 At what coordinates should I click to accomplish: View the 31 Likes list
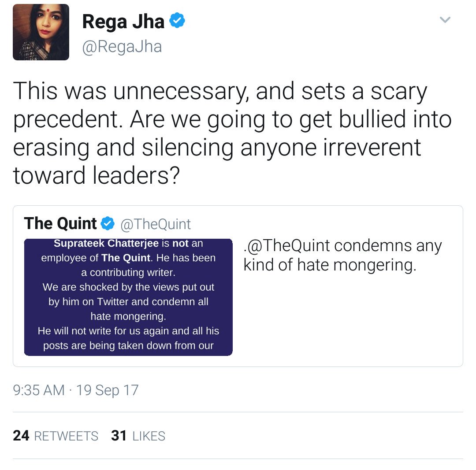(138, 436)
